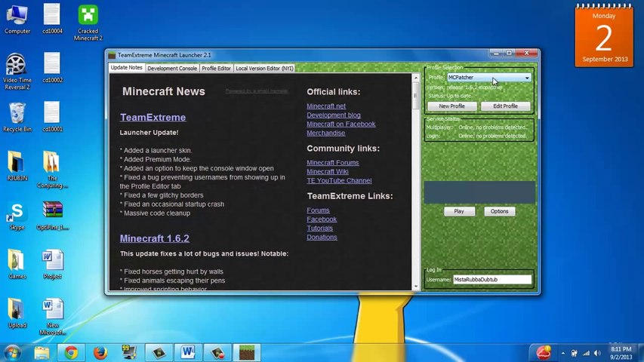Open the Development blog link

coord(334,115)
